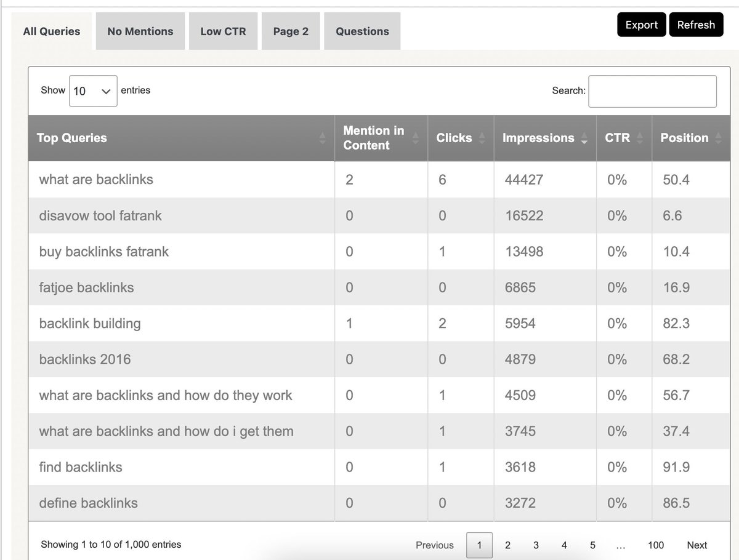Select the 'disavow tool fatrank' query

[x=100, y=216]
